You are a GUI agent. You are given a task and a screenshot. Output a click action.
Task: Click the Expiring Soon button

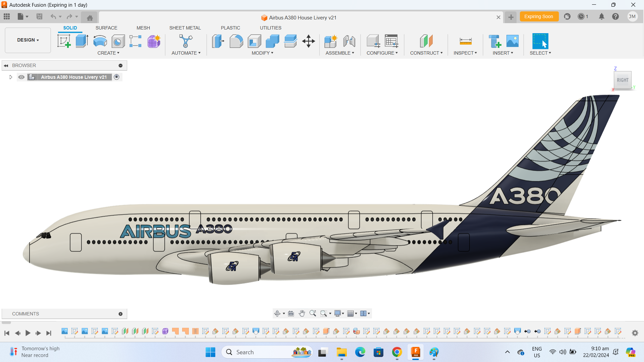tap(539, 16)
